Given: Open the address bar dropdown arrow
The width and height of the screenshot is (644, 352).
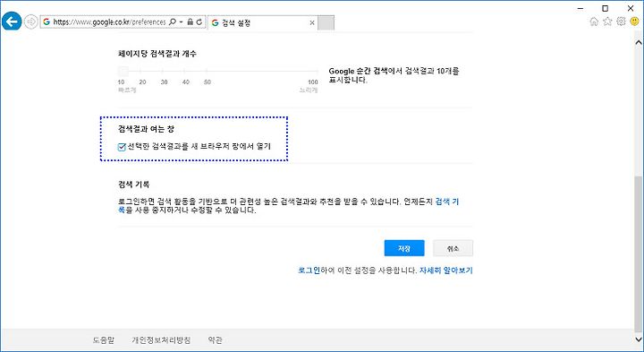Looking at the screenshot, I should 181,21.
